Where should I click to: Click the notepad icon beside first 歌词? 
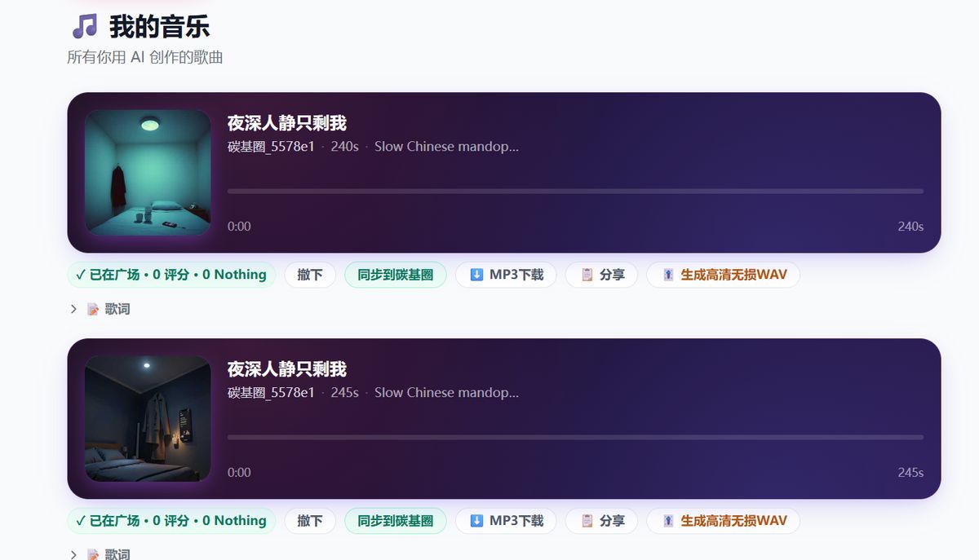93,309
